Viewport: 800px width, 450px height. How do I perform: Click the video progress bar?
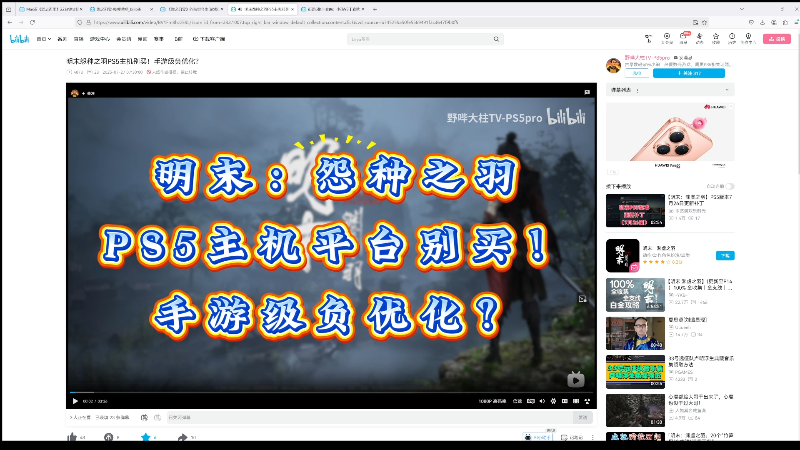point(331,392)
